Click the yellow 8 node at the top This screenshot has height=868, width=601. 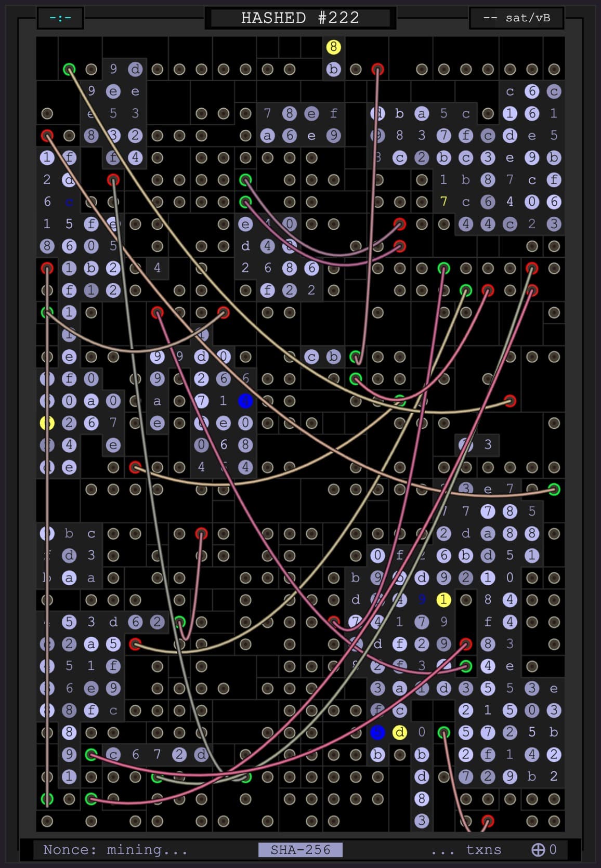click(333, 47)
